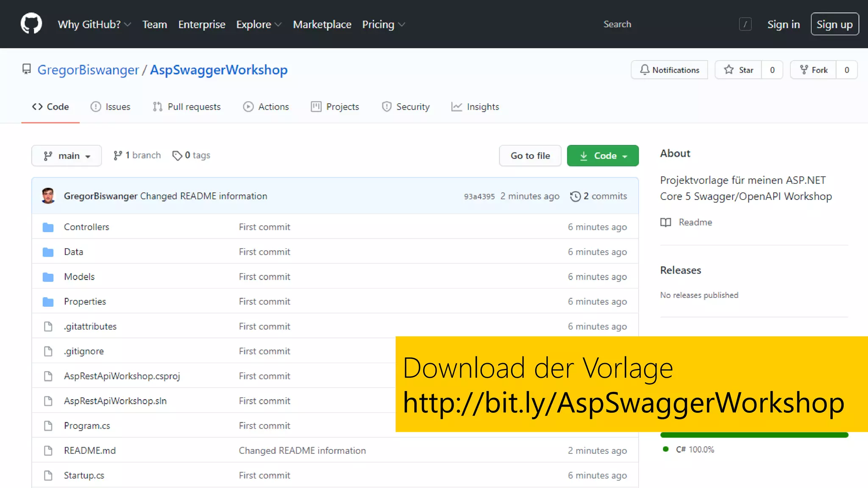Click the Properties folder icon
Viewport: 868px width, 488px height.
click(48, 302)
